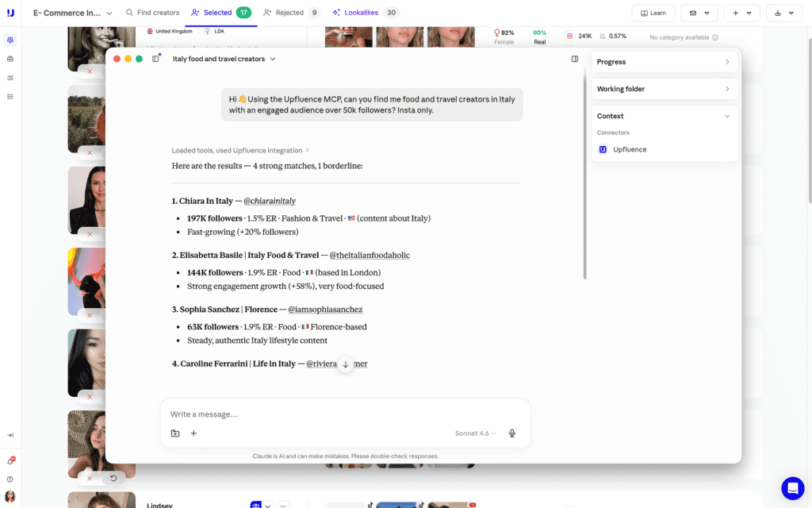Click the 144K followers text

coord(215,273)
